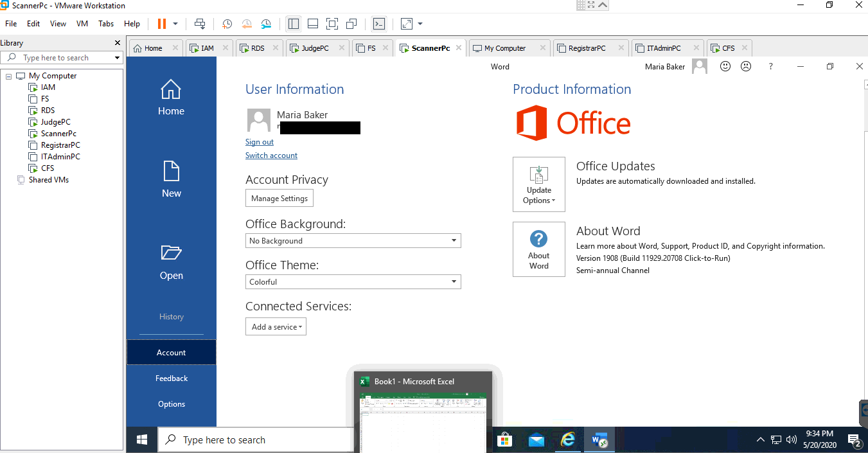This screenshot has width=868, height=453.
Task: Click the Manage Settings button
Action: click(279, 198)
